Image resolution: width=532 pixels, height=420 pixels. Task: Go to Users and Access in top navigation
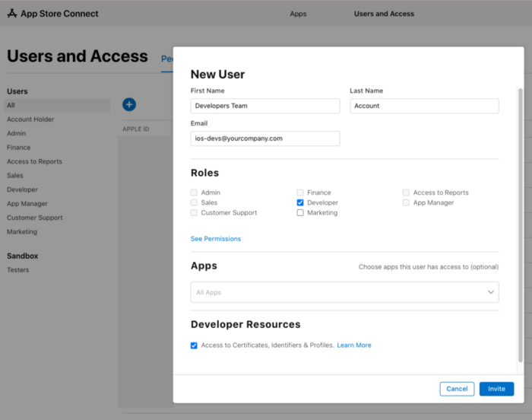[382, 14]
